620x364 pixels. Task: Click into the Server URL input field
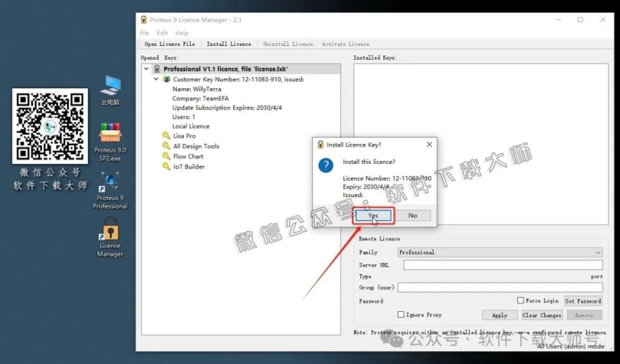coord(503,265)
